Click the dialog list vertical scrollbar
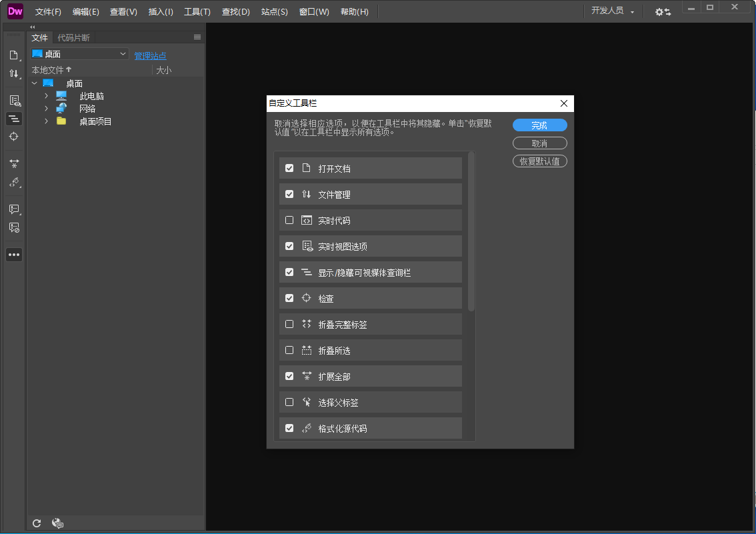Screen dimensions: 756x534 click(x=471, y=231)
